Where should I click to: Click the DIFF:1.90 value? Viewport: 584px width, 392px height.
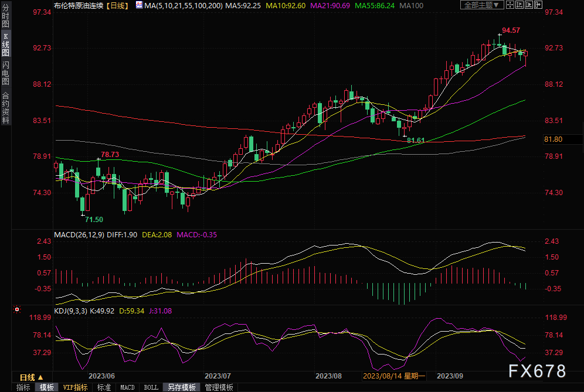(122, 235)
